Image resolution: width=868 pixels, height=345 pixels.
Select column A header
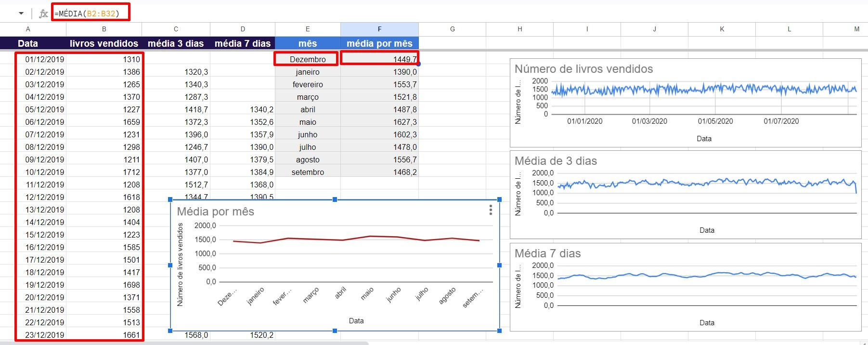click(x=28, y=29)
